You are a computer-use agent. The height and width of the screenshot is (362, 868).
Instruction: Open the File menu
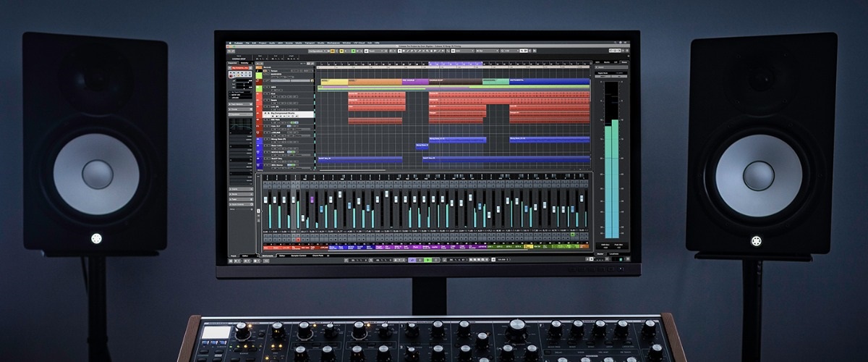(247, 43)
